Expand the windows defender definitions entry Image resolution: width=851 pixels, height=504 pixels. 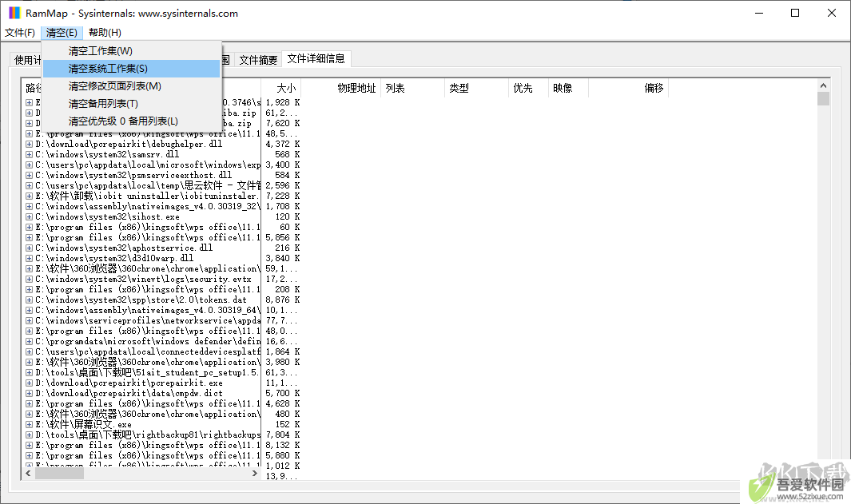click(x=30, y=342)
